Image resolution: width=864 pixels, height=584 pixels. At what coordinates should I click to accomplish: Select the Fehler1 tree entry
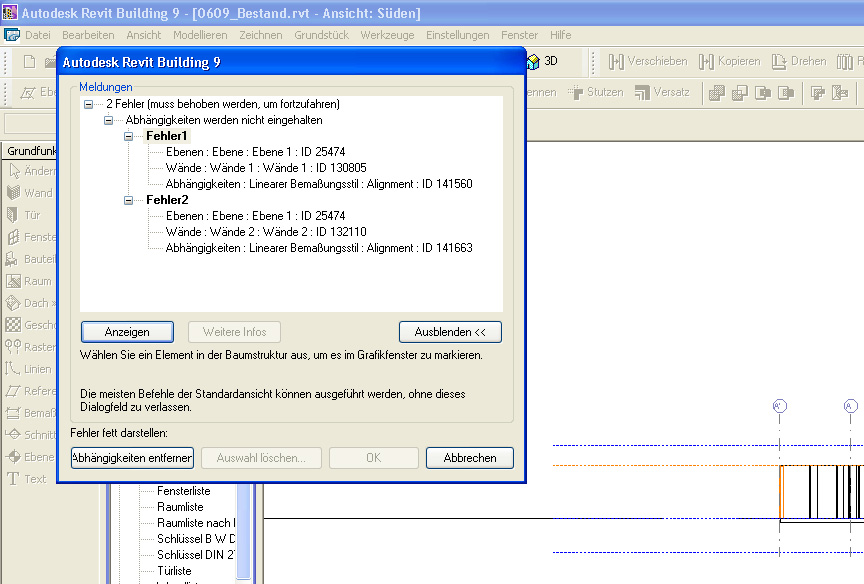(166, 136)
